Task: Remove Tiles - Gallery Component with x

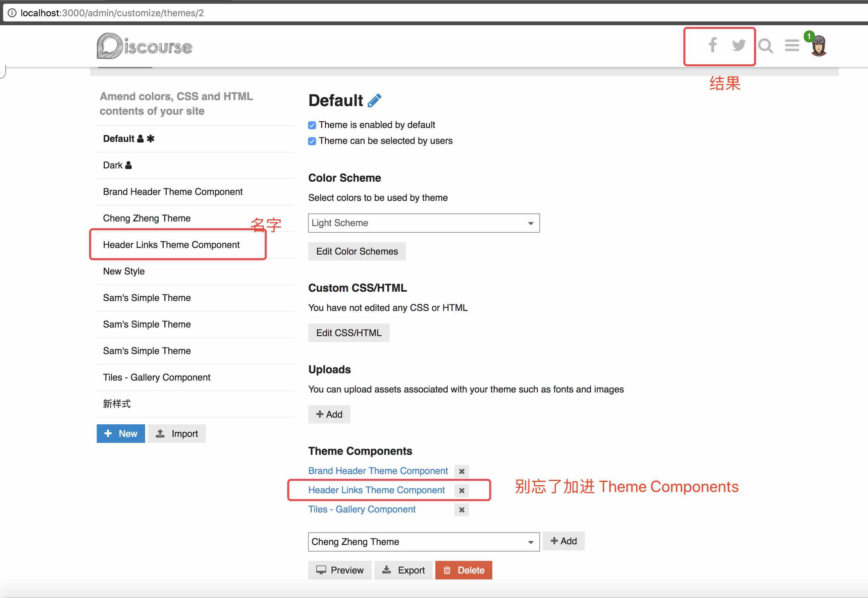Action: (461, 510)
